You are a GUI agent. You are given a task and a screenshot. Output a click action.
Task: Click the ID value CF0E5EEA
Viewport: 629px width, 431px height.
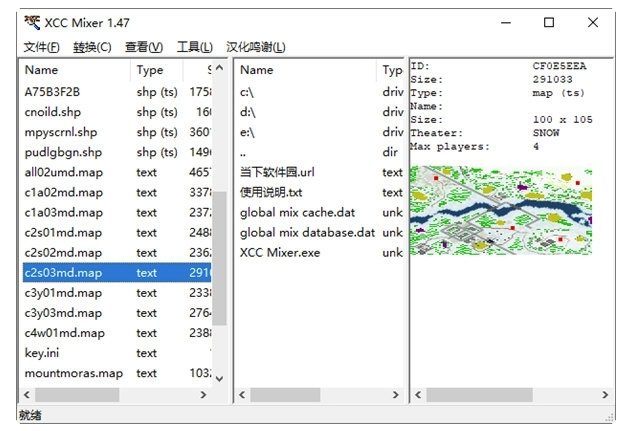coord(559,66)
